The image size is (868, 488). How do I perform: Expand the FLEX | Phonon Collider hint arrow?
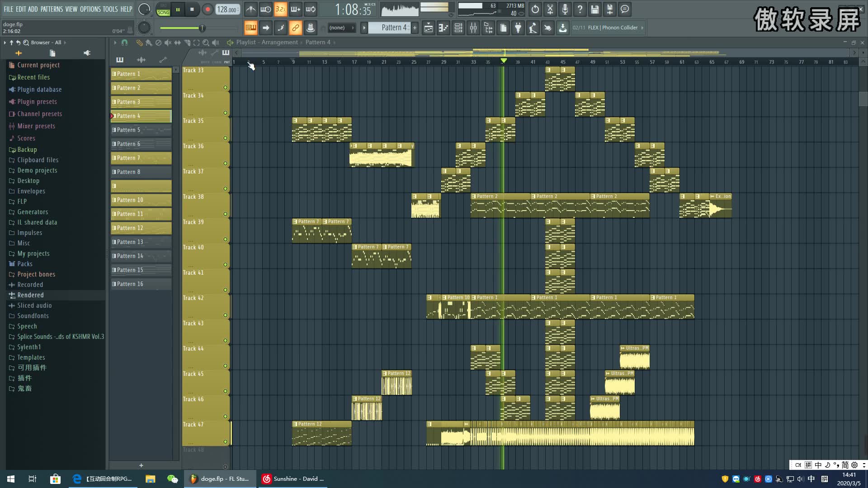642,28
